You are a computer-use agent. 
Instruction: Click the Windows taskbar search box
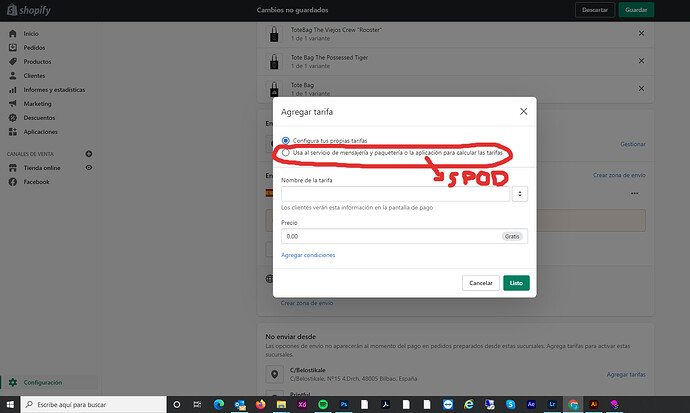coord(94,404)
